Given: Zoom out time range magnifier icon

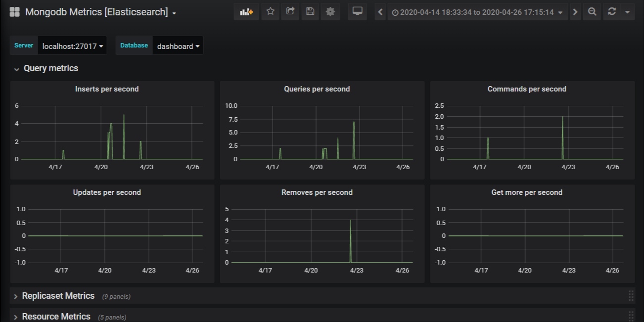Looking at the screenshot, I should click(592, 12).
